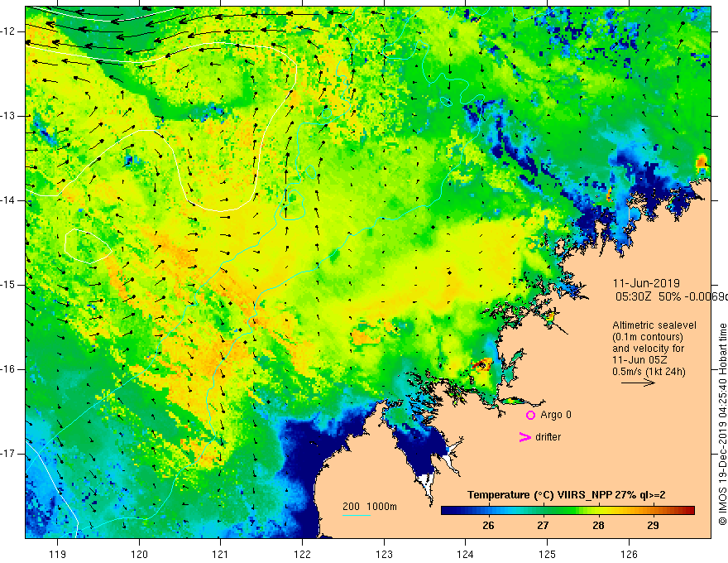Click the longitude 121 axis label

click(220, 554)
